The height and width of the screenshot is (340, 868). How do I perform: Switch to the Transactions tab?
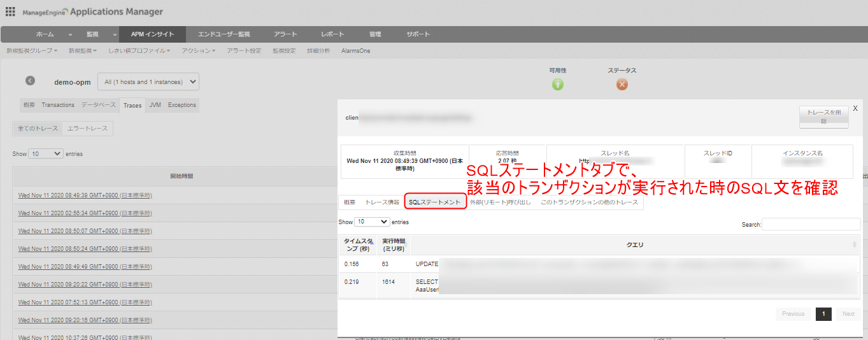tap(58, 105)
